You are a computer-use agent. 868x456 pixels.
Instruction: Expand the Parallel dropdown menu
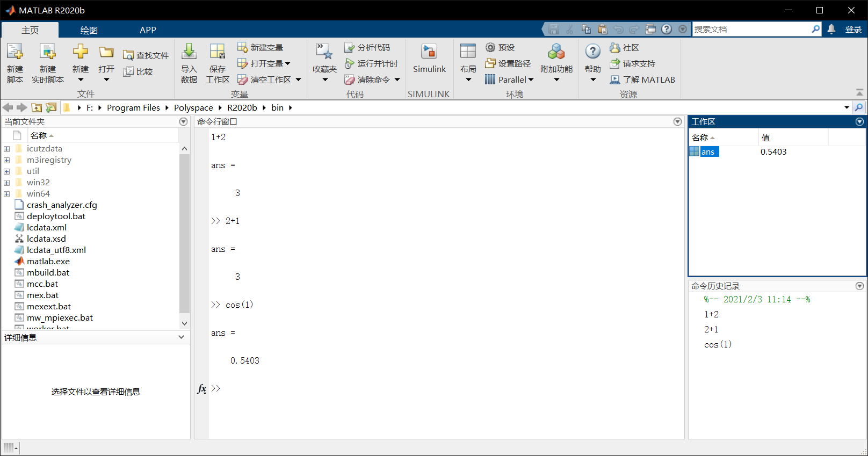pos(531,79)
